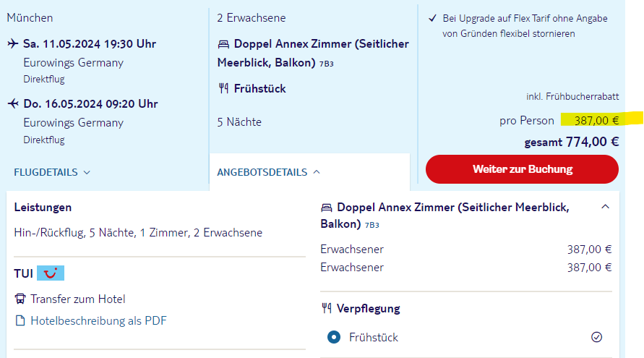Click the return flight airplane icon

tap(13, 103)
